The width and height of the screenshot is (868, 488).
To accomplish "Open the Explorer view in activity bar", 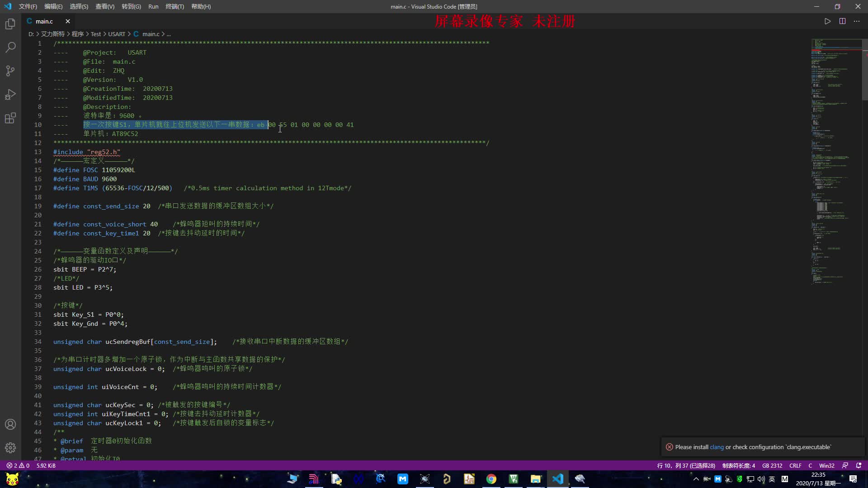I will point(10,24).
